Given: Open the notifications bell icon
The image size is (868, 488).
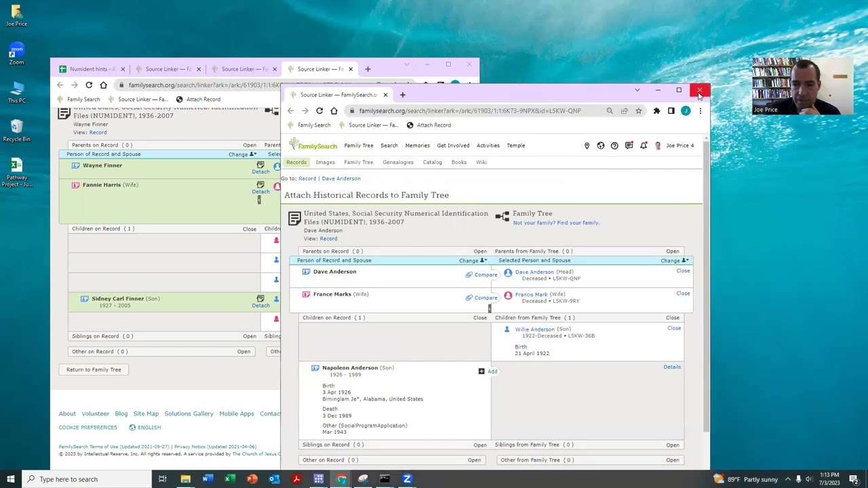Looking at the screenshot, I should pos(644,146).
